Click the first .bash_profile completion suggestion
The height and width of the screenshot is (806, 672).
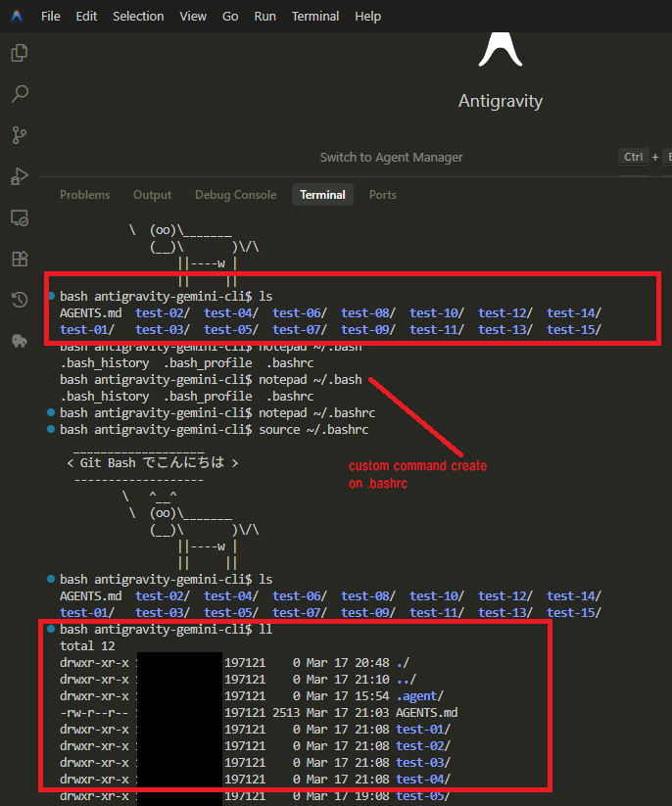click(x=208, y=363)
